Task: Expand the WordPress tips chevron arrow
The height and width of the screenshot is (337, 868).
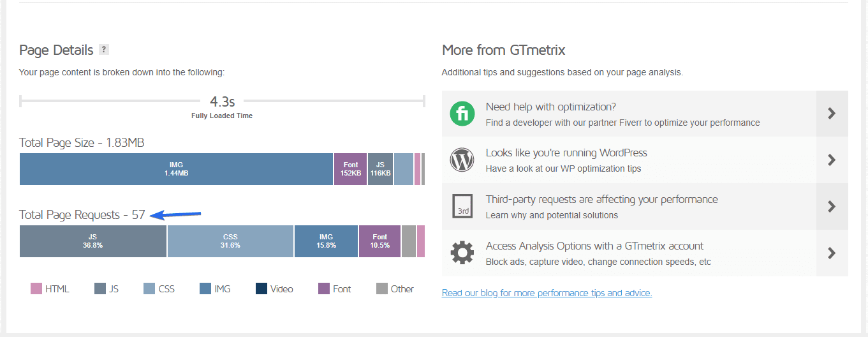Action: click(832, 160)
